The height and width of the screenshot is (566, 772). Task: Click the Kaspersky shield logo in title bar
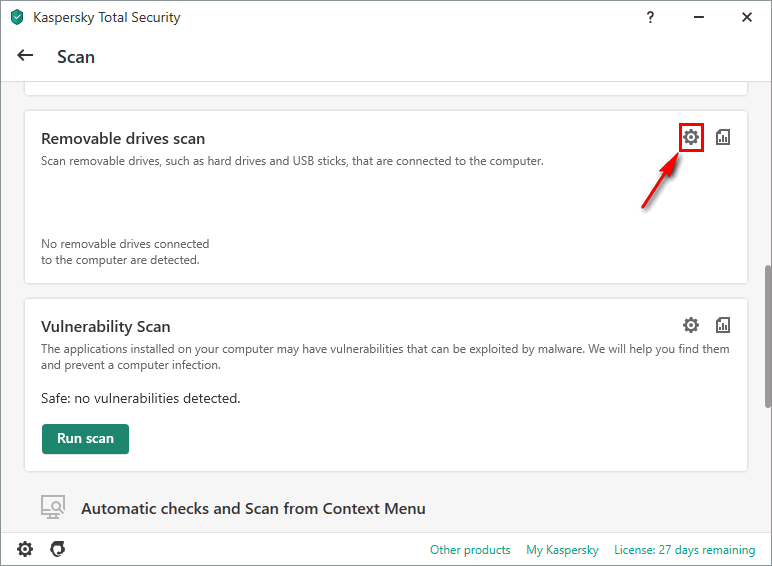click(x=17, y=17)
